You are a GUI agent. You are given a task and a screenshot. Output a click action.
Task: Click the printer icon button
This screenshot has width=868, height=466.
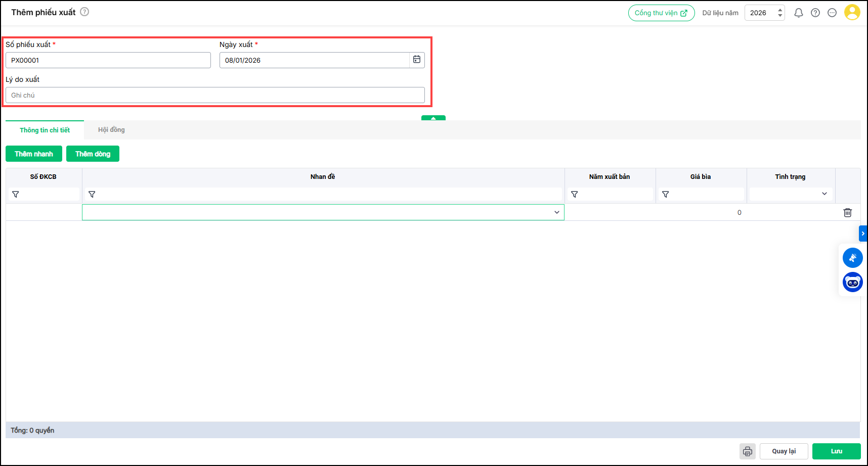[747, 451]
